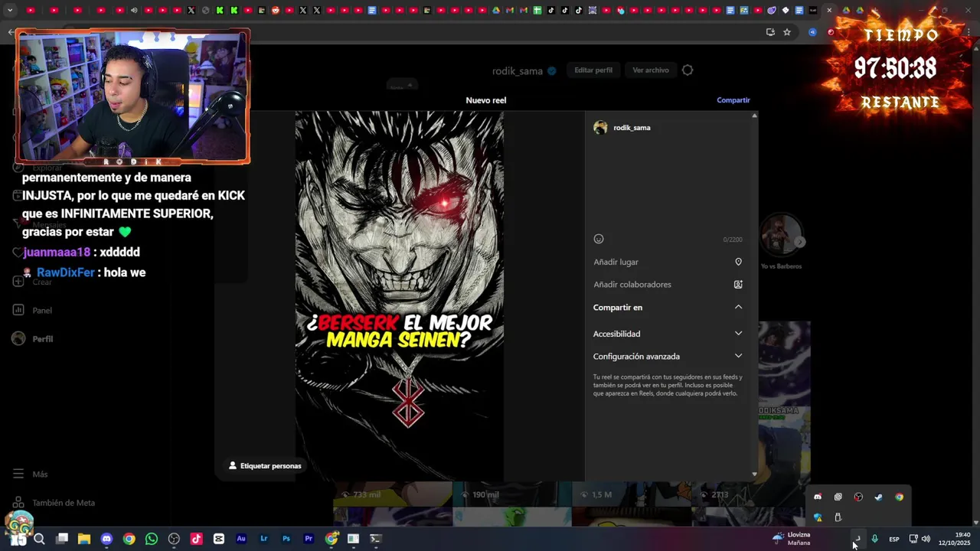The height and width of the screenshot is (551, 980).
Task: Launch File Explorer from the taskbar
Action: point(84,539)
